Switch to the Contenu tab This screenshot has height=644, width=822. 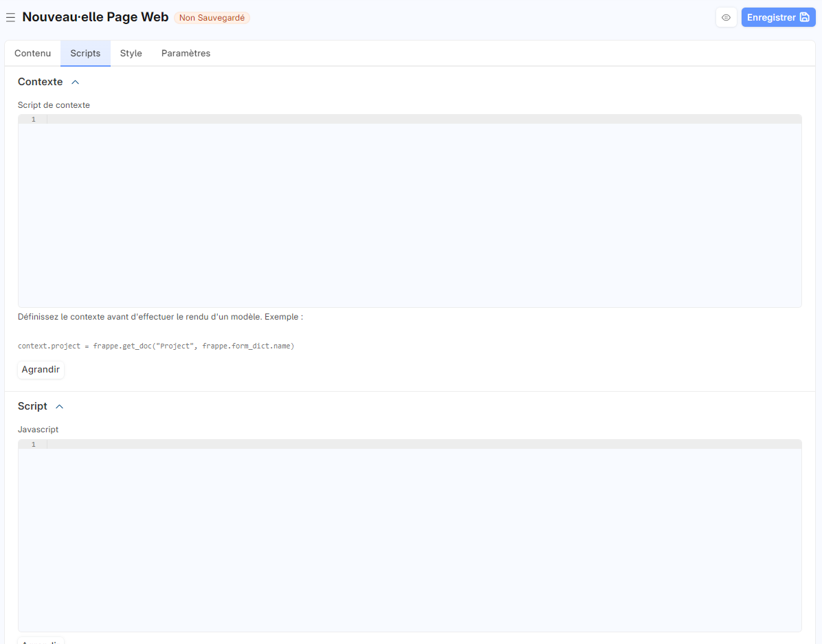pos(32,53)
